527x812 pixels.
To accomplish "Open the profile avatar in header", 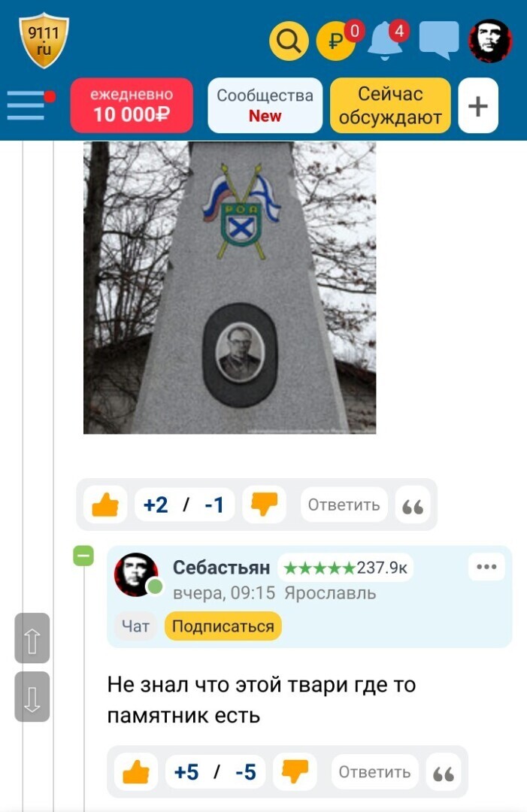I will click(490, 41).
